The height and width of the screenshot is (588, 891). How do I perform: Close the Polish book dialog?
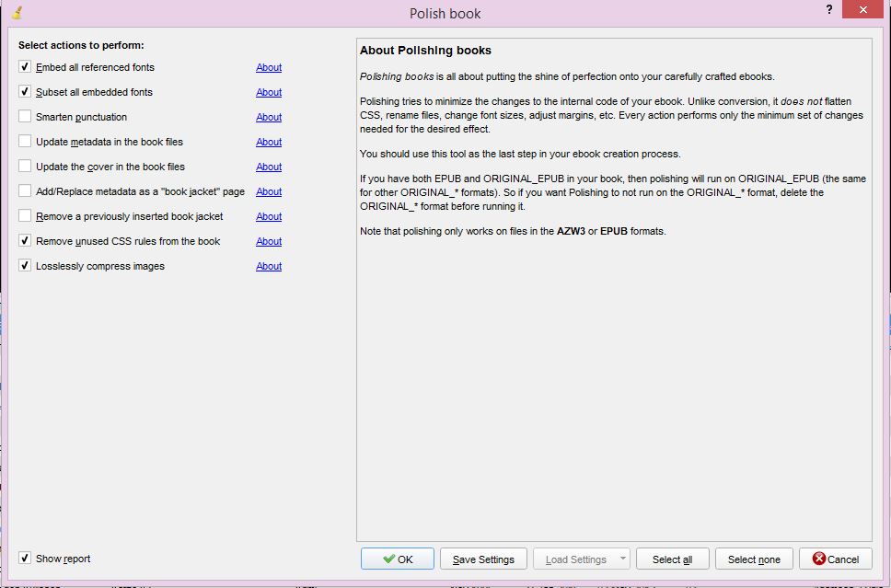(x=862, y=9)
